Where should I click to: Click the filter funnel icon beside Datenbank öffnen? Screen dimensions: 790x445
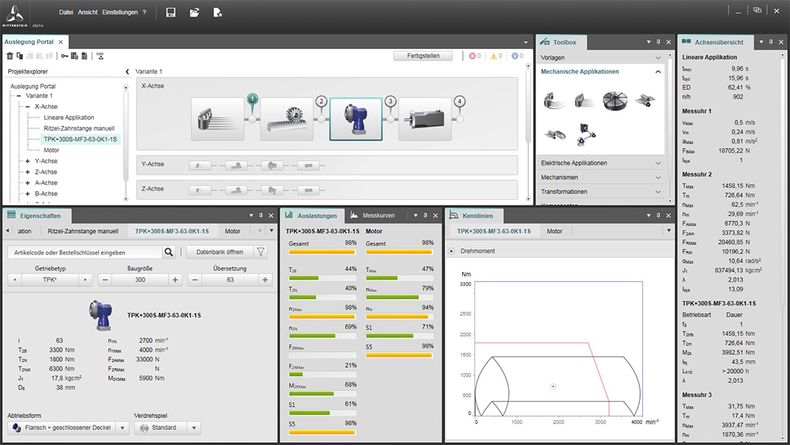(260, 253)
